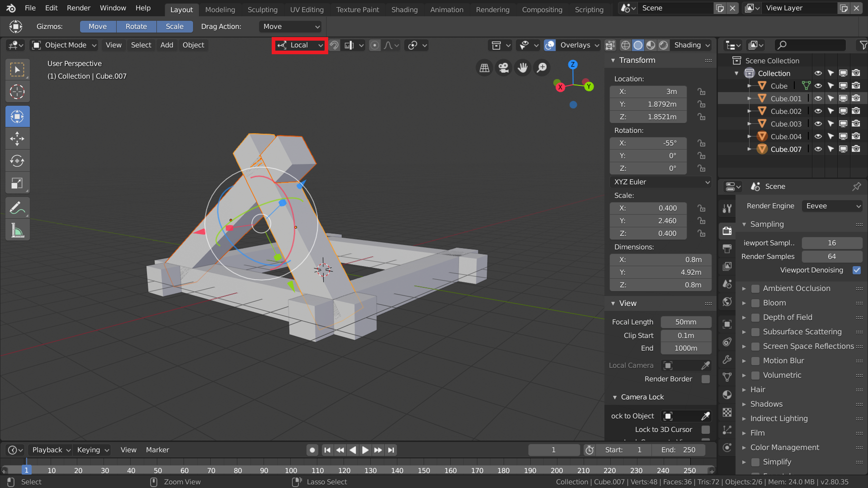The height and width of the screenshot is (488, 868).
Task: Expand the Shadows panel
Action: 744,404
